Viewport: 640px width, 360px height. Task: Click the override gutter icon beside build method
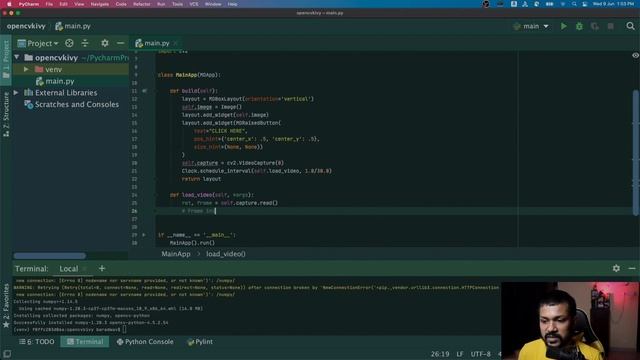pos(144,91)
